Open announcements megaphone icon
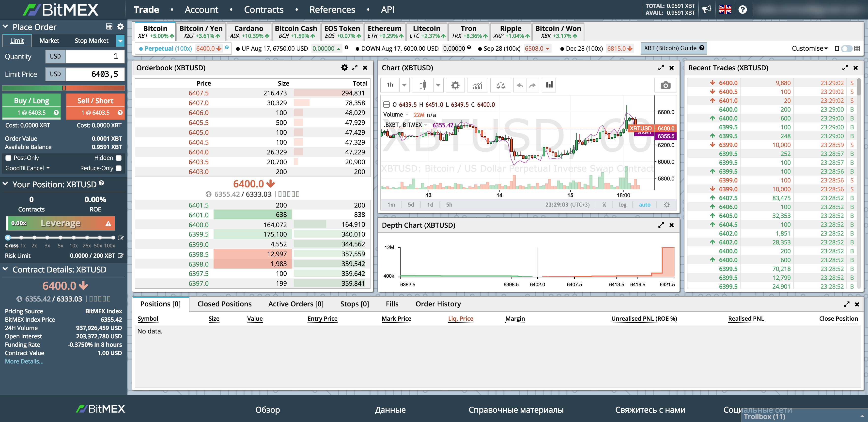Viewport: 868px width, 422px height. [x=707, y=9]
